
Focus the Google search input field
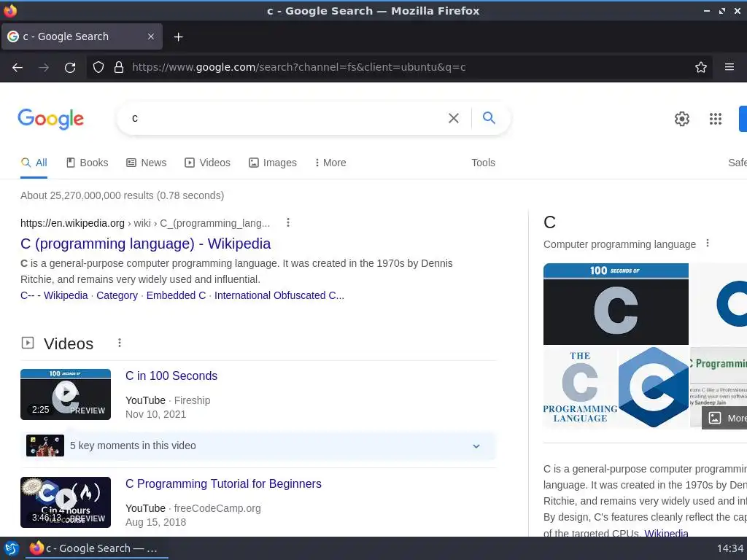pos(286,118)
